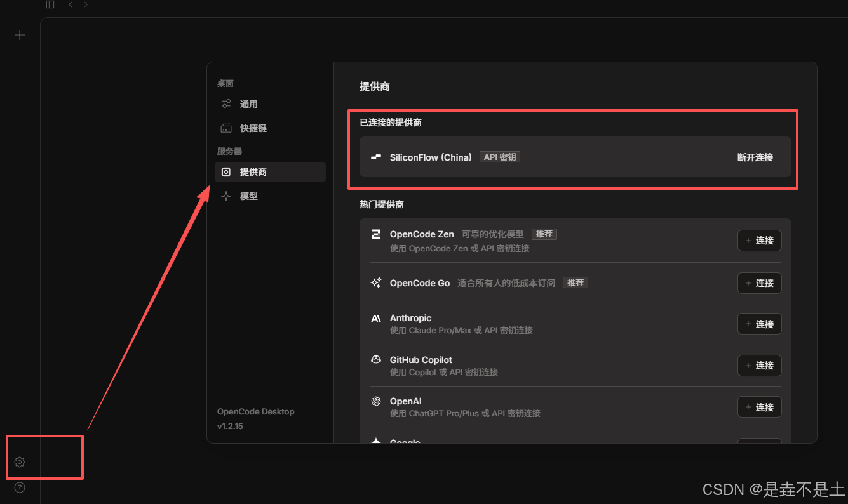Open the help question mark icon
Image resolution: width=848 pixels, height=504 pixels.
point(20,487)
